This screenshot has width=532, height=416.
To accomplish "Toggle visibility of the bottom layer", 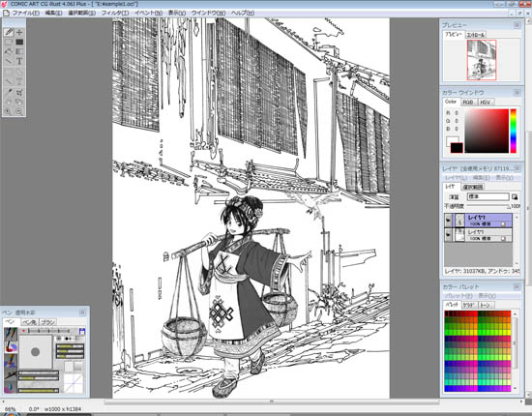I will tap(448, 234).
